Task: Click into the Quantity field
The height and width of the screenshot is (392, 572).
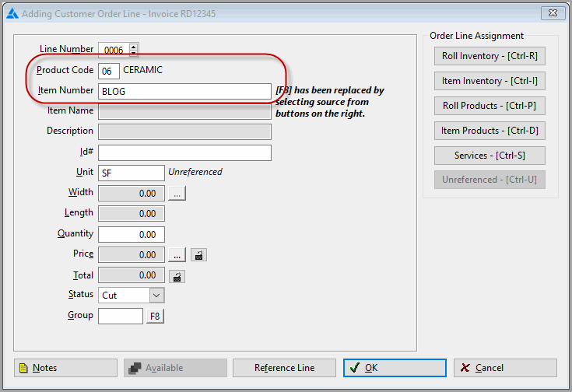Action: point(132,234)
